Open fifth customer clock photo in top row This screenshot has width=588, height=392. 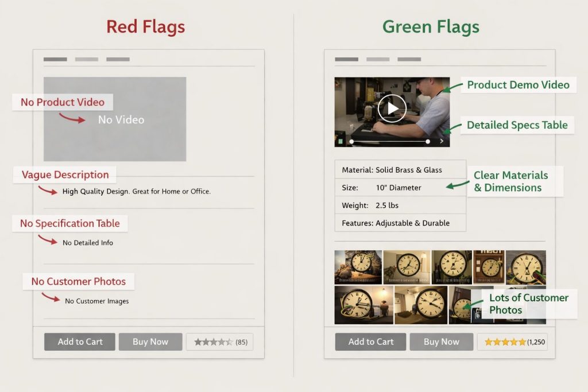pos(526,267)
